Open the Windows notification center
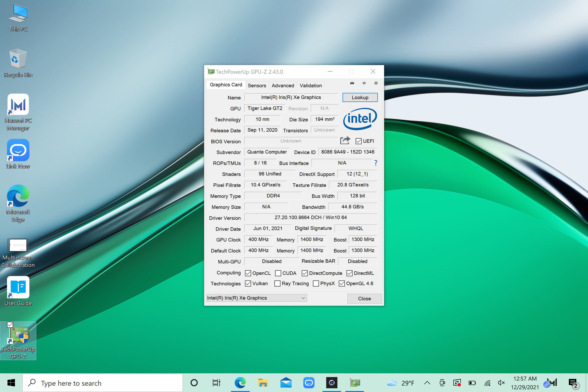Viewport: 588px width, 392px height. point(573,383)
